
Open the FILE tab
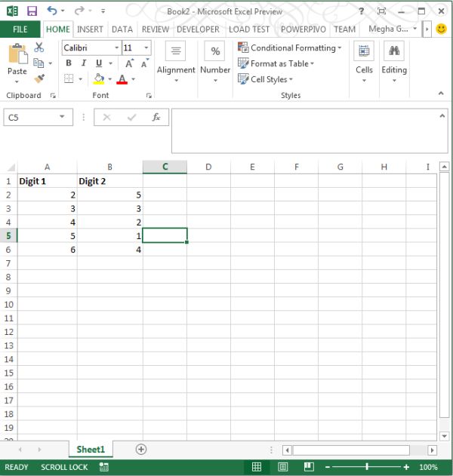tap(20, 29)
